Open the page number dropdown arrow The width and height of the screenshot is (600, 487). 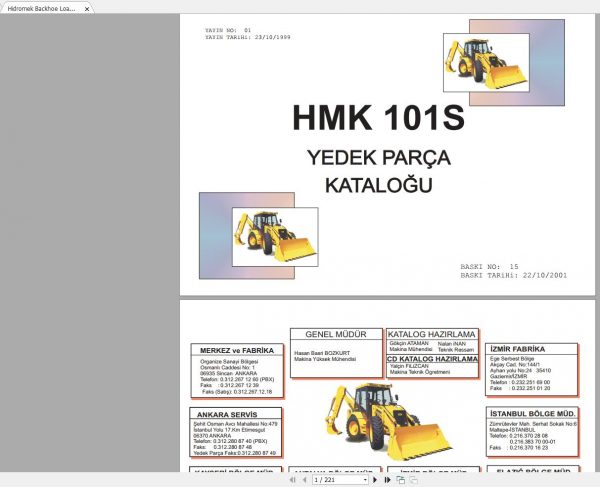pos(365,480)
